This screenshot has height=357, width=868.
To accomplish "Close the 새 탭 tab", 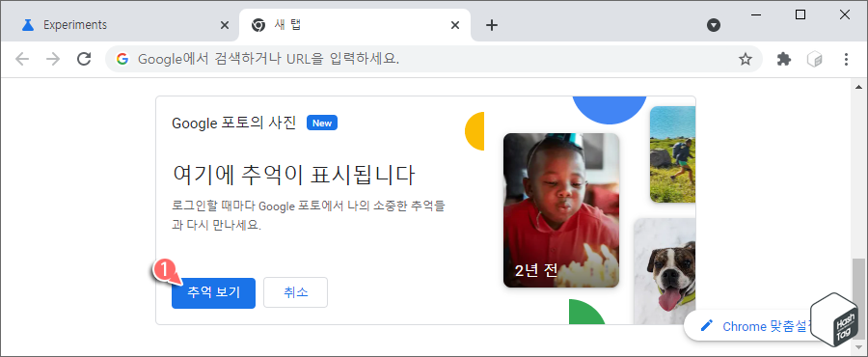I will click(x=455, y=25).
